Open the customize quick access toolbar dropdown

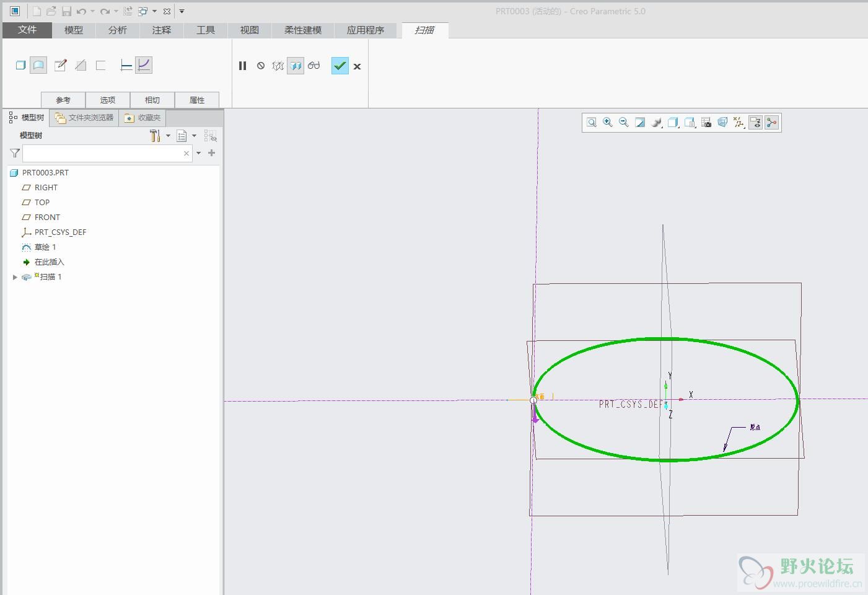(182, 11)
